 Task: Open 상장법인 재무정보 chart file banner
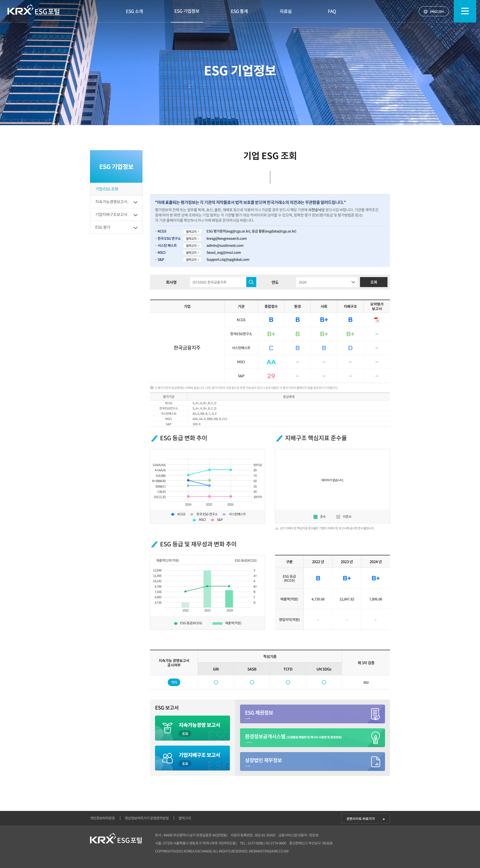[x=312, y=761]
